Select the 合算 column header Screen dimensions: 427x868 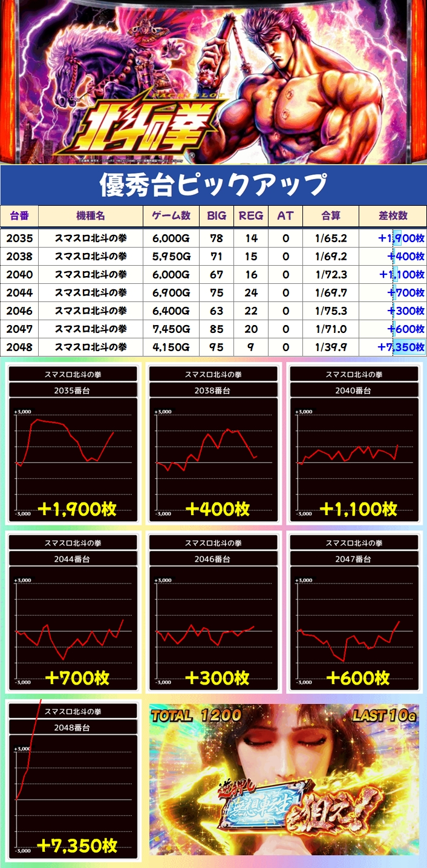[x=331, y=216]
